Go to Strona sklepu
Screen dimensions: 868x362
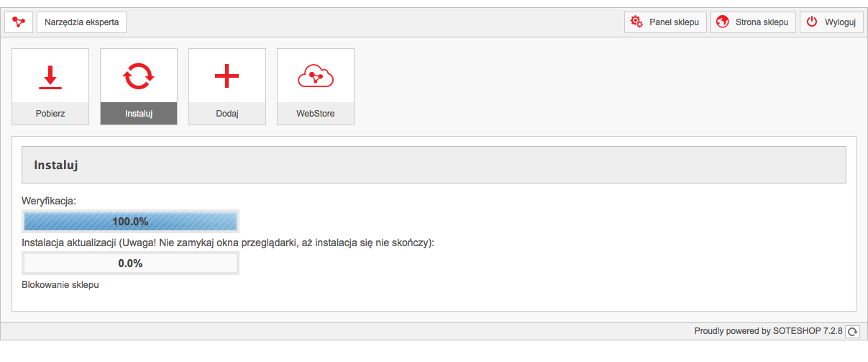click(x=754, y=22)
